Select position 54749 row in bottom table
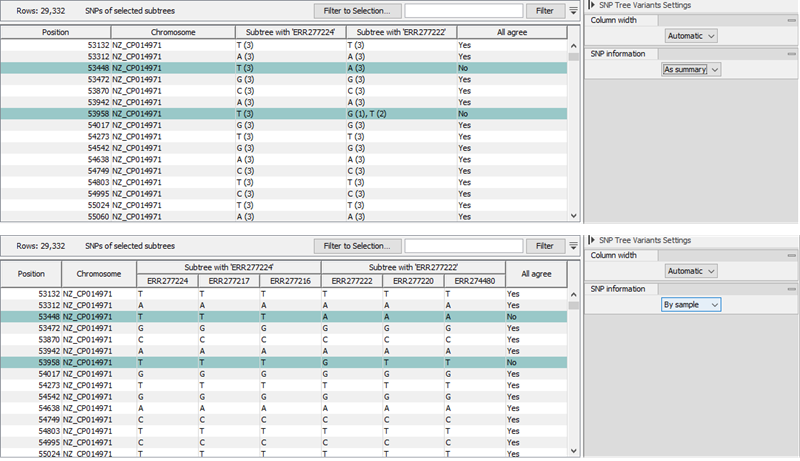800x461 pixels. pos(284,420)
